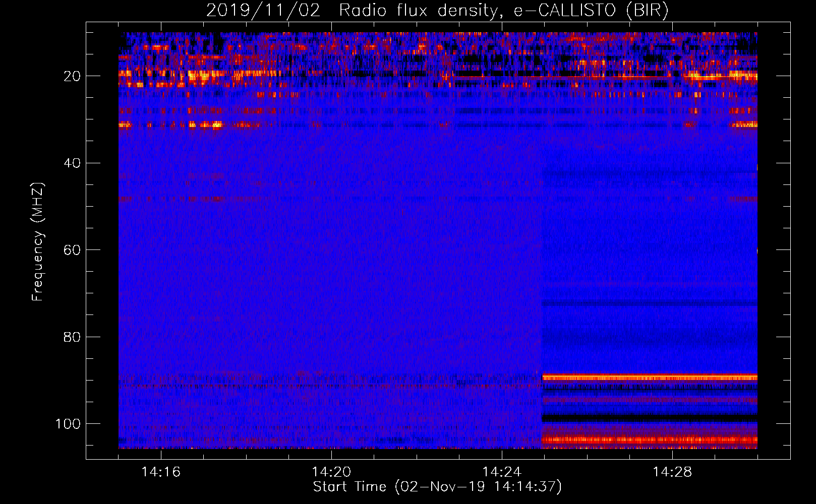816x504 pixels.
Task: Click the 'Start Time (02-Nov-19 14:14:37)' label
Action: pyautogui.click(x=437, y=487)
